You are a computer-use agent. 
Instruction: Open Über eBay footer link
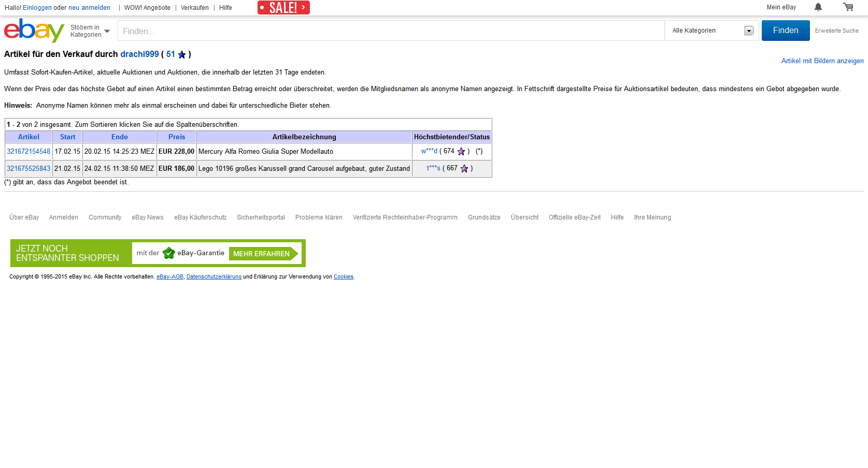24,217
